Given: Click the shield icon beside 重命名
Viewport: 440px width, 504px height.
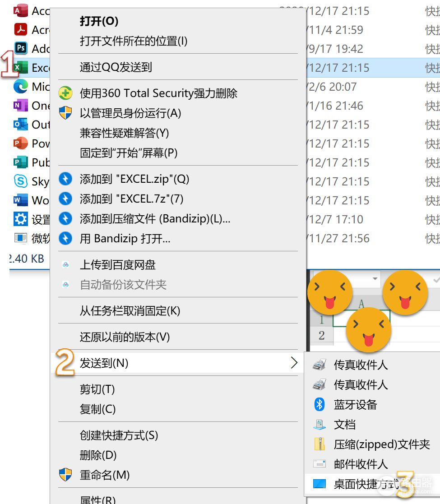Looking at the screenshot, I should pyautogui.click(x=65, y=475).
